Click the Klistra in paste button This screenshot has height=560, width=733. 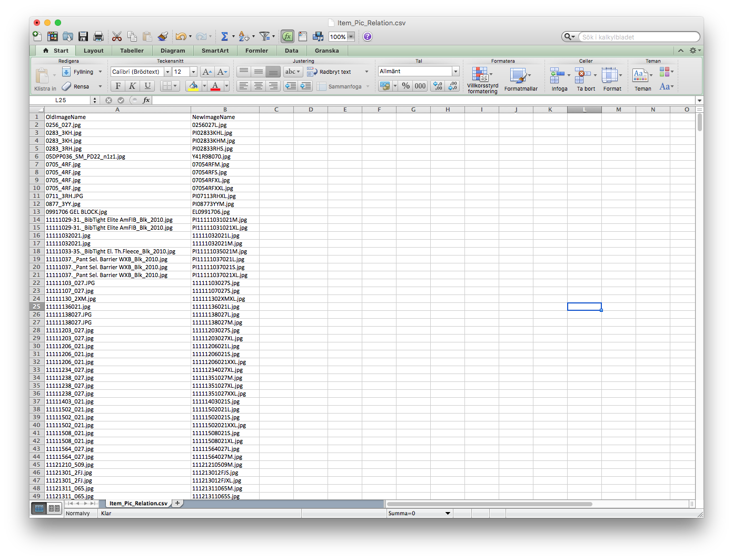click(44, 80)
